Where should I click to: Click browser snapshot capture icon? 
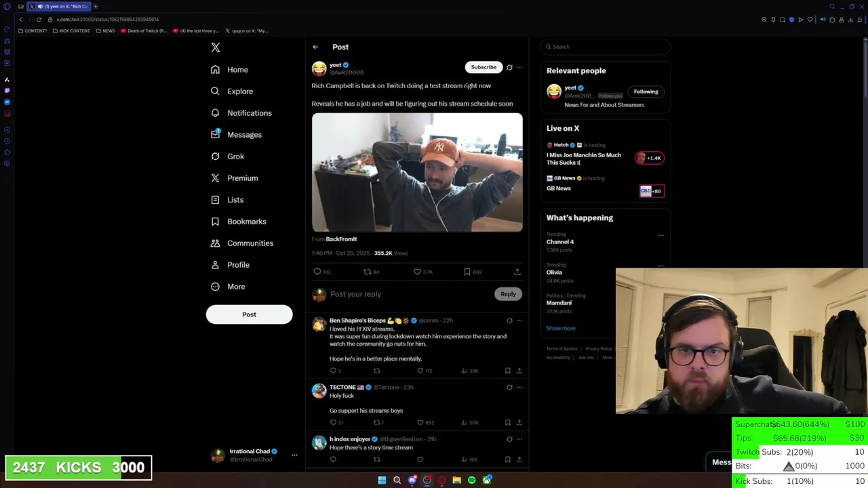tap(782, 20)
